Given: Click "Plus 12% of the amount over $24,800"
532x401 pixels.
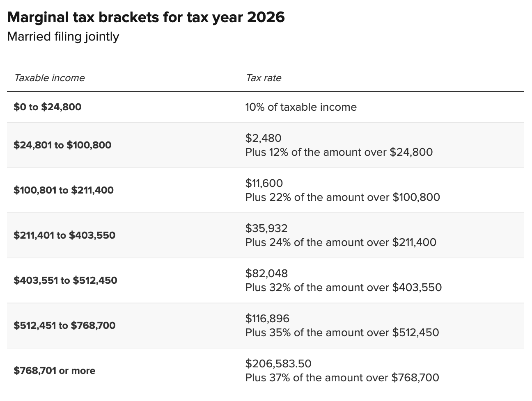Looking at the screenshot, I should tap(339, 152).
